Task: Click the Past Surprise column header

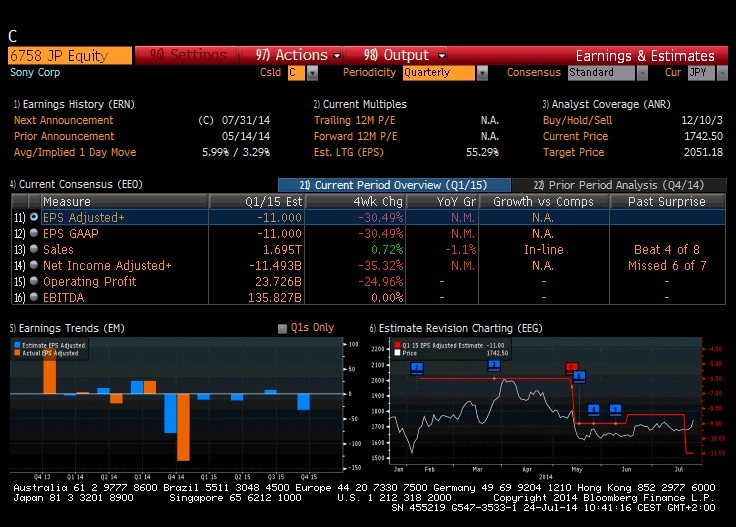Action: point(667,201)
